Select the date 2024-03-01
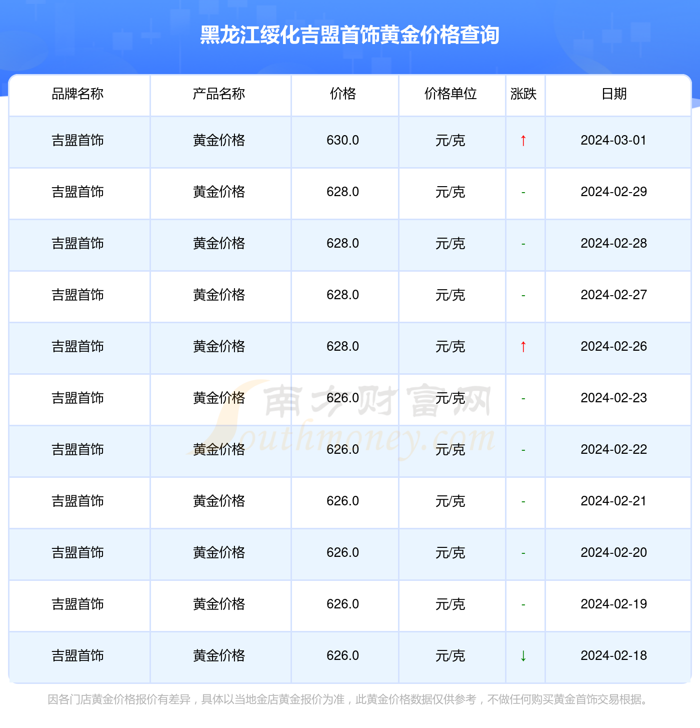 coord(614,141)
